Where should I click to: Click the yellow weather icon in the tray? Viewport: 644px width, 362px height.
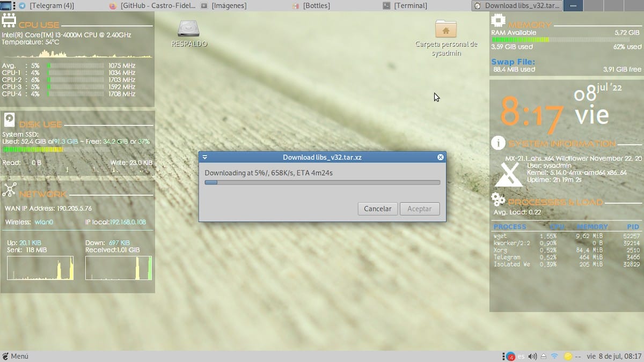568,357
